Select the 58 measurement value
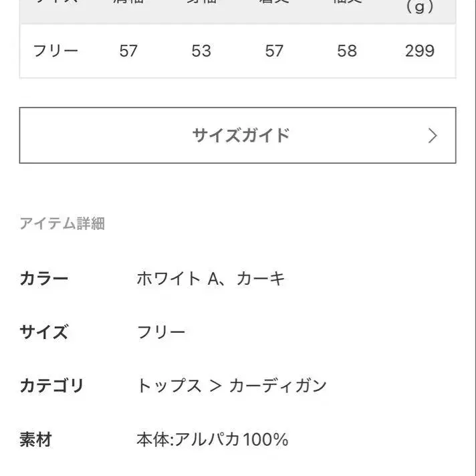Viewport: 476px width, 476px height. tap(347, 51)
